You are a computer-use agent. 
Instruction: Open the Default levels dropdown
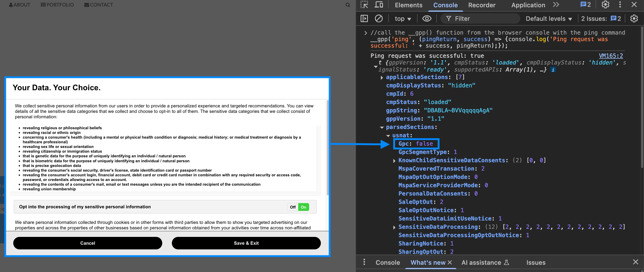549,19
